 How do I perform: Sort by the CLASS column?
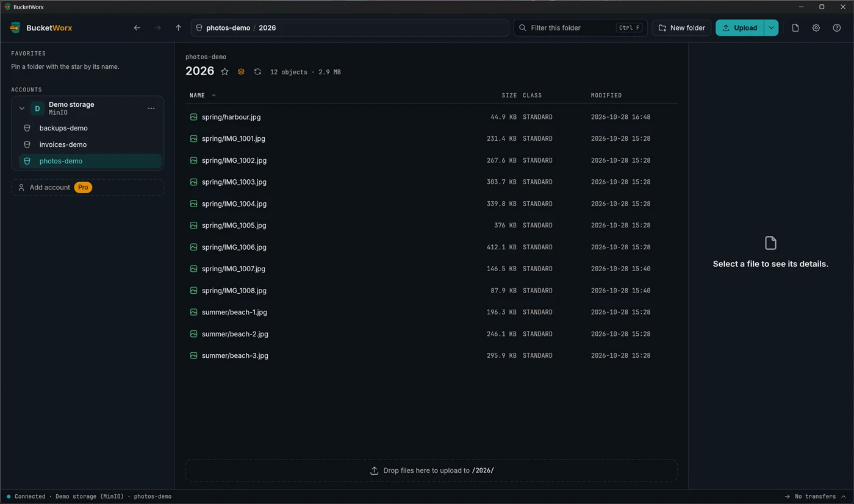(x=532, y=95)
